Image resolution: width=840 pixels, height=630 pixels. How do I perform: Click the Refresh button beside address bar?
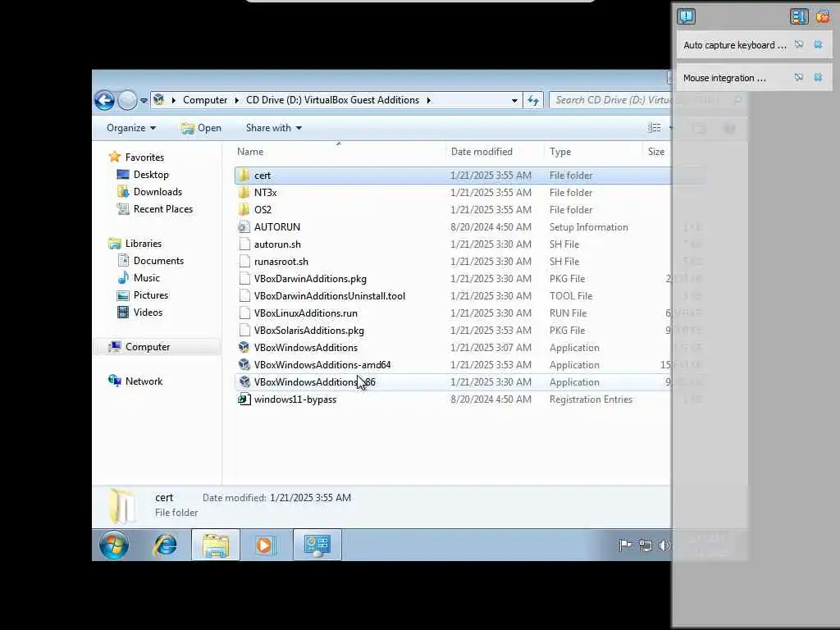(533, 100)
